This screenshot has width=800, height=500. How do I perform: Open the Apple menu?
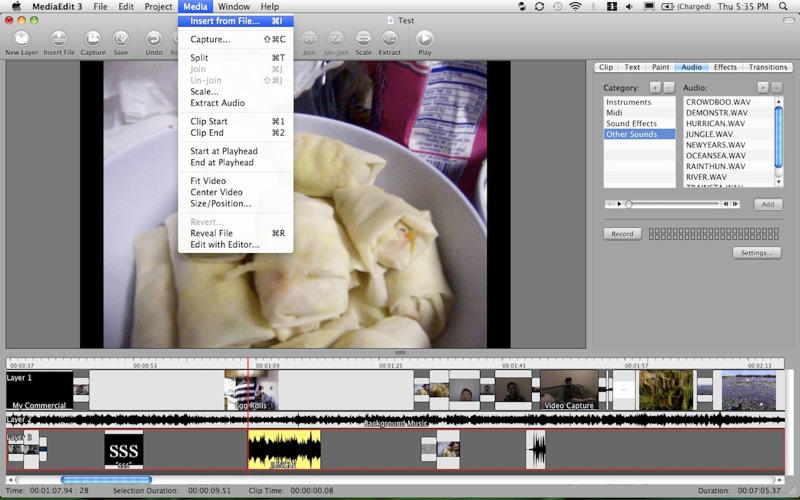(16, 7)
